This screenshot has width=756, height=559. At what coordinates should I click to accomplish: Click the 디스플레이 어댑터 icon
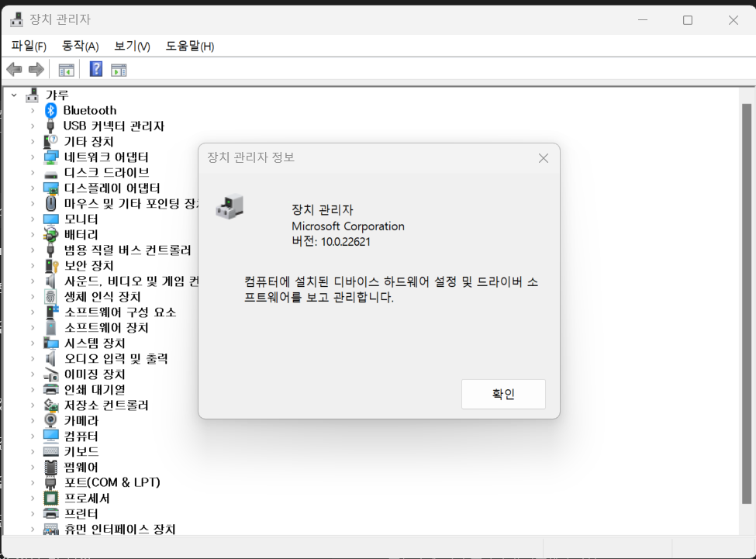point(50,188)
